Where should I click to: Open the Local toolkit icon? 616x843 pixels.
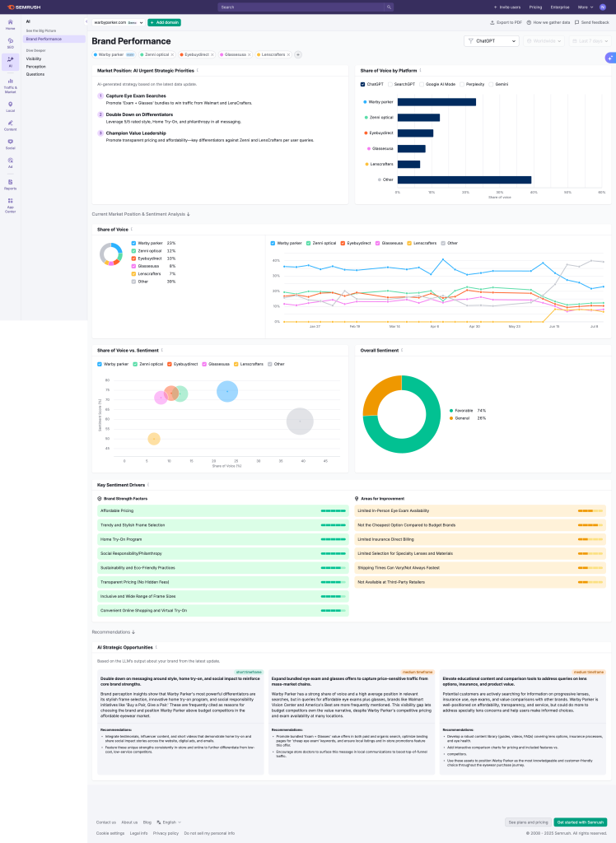[10, 106]
